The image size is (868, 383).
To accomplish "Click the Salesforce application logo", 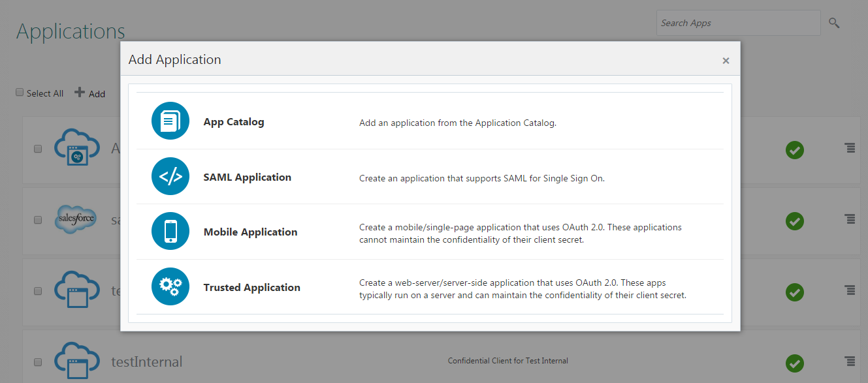I will click(x=76, y=220).
